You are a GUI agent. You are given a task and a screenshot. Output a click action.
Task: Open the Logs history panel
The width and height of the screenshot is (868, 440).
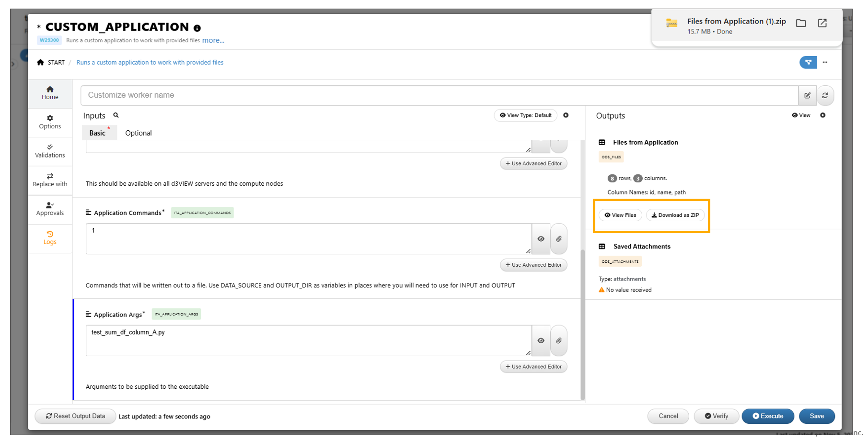(x=50, y=238)
